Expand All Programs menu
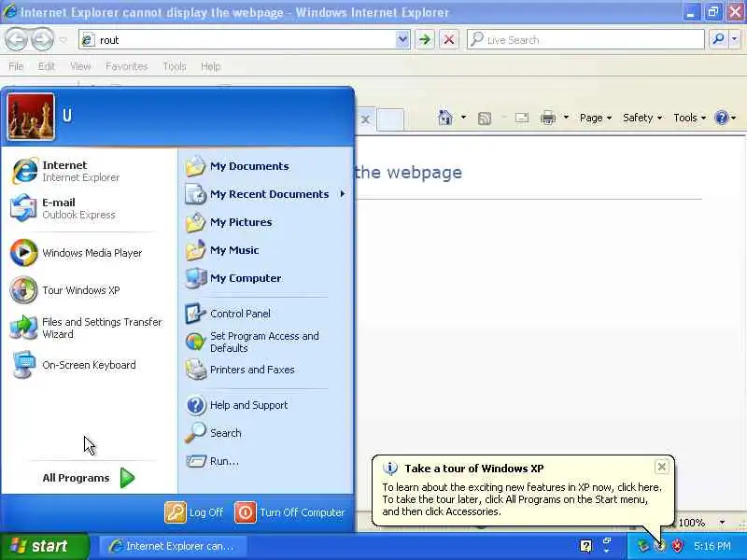 click(x=88, y=478)
